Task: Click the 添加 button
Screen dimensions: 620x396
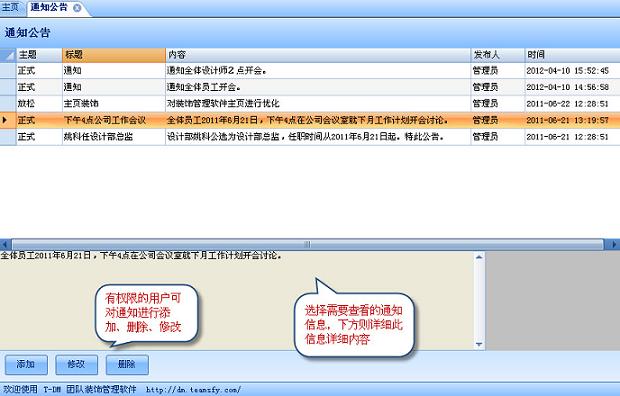Action: [x=26, y=364]
